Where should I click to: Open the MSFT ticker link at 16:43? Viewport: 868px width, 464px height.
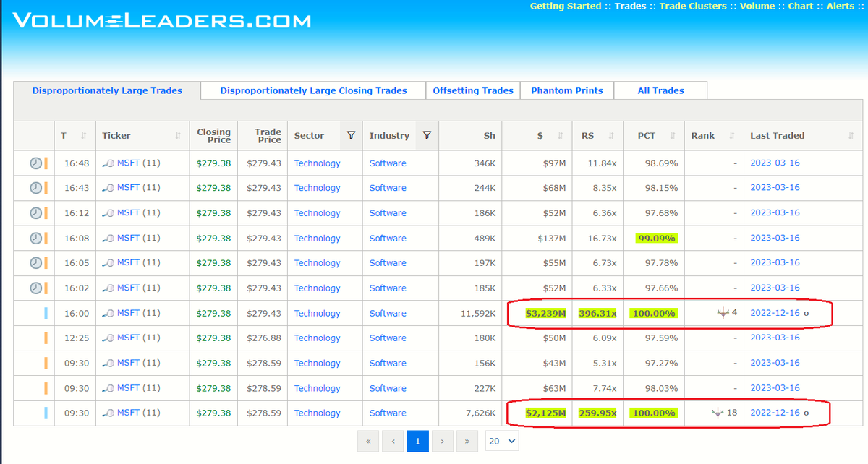(128, 188)
